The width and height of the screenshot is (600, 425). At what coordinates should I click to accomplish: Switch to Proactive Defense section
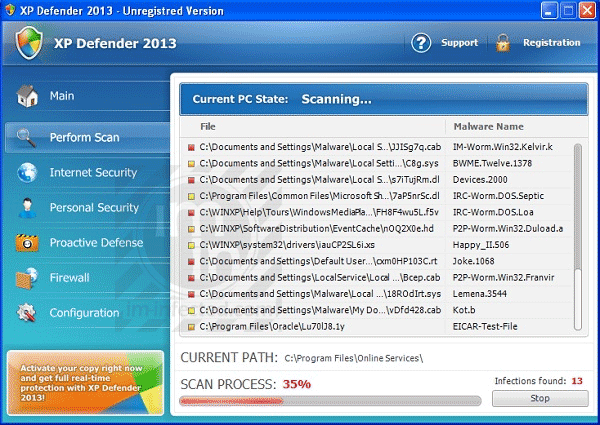point(96,243)
